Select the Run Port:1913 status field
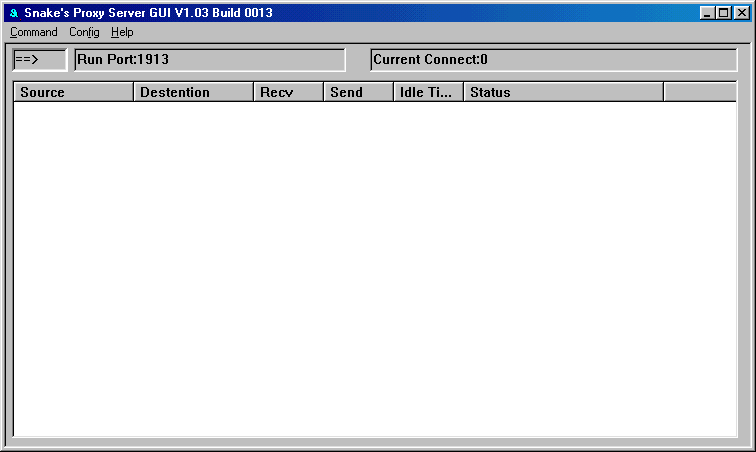 point(209,60)
